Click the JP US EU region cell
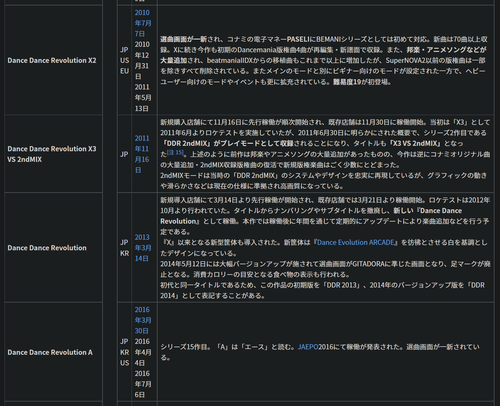 [124, 60]
